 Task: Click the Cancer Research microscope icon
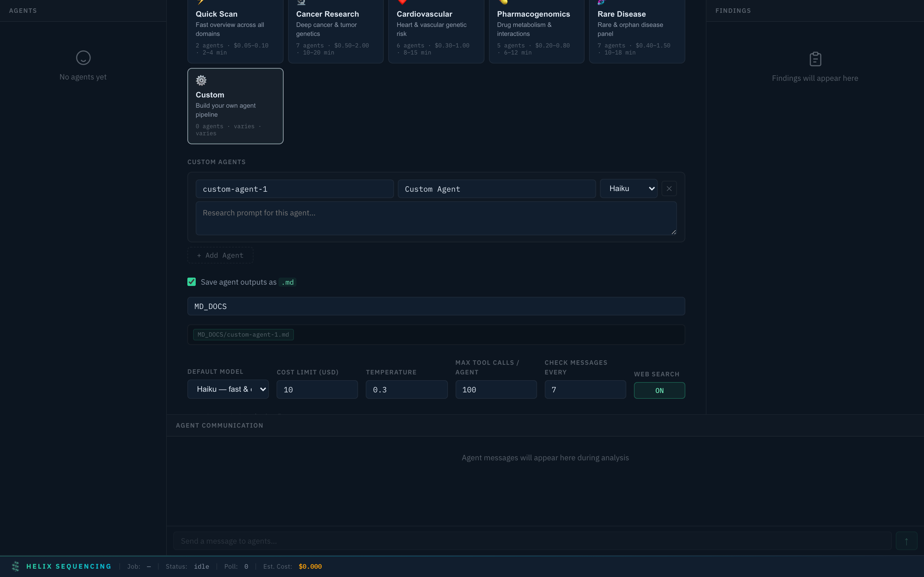click(x=301, y=2)
